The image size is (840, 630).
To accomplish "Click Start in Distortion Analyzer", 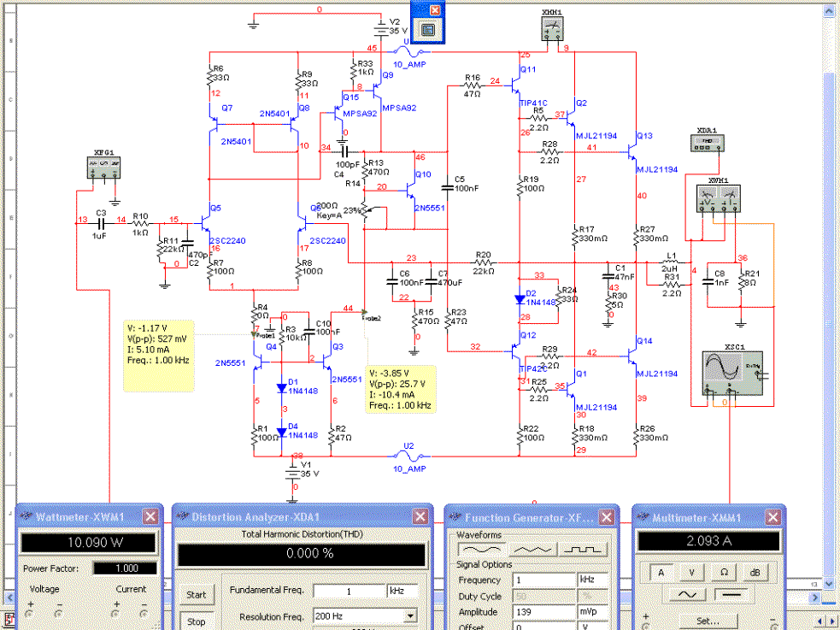I will (x=196, y=594).
